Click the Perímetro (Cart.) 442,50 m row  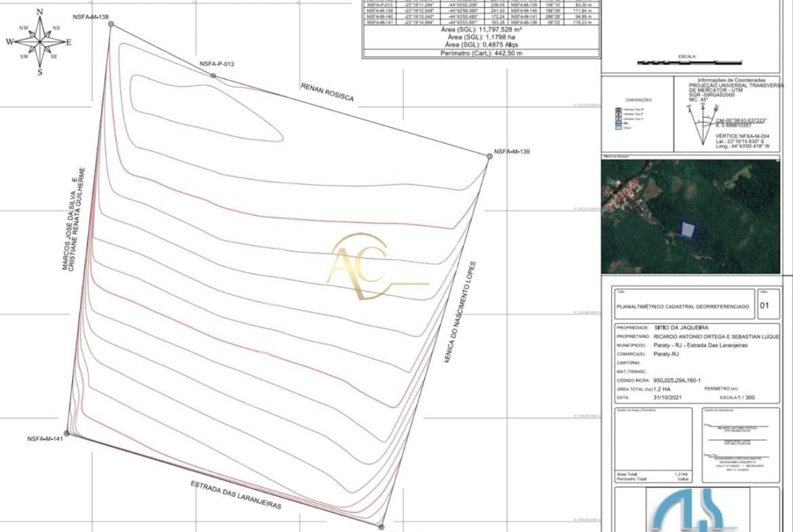coord(481,53)
